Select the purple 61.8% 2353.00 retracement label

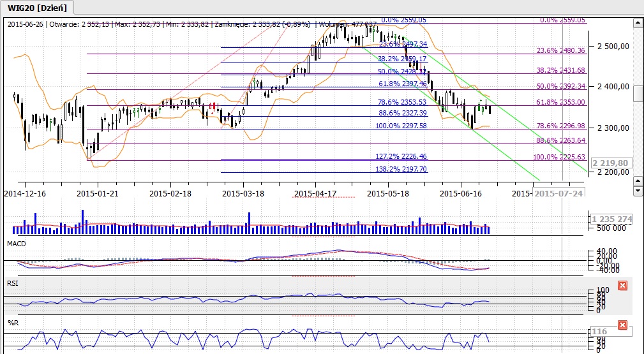(560, 102)
